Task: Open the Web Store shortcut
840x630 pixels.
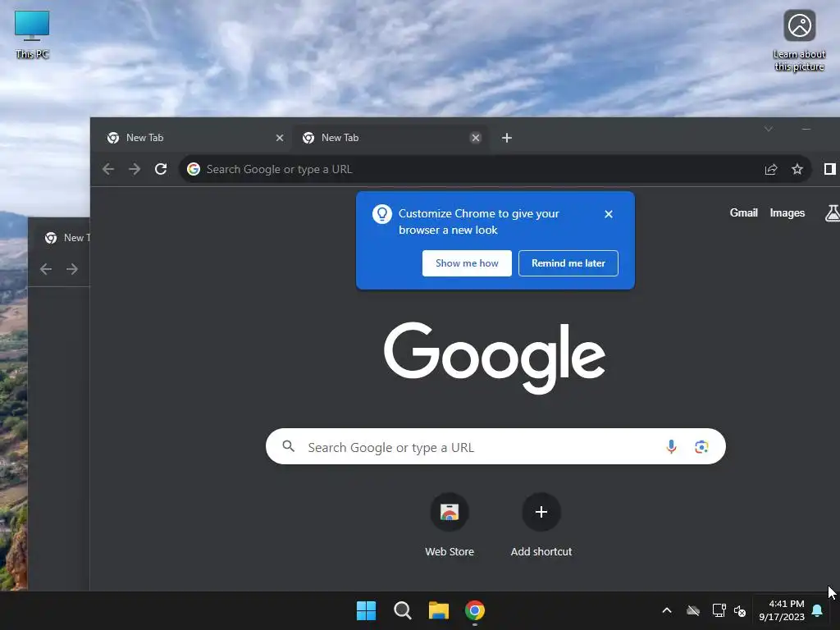Action: [x=450, y=525]
